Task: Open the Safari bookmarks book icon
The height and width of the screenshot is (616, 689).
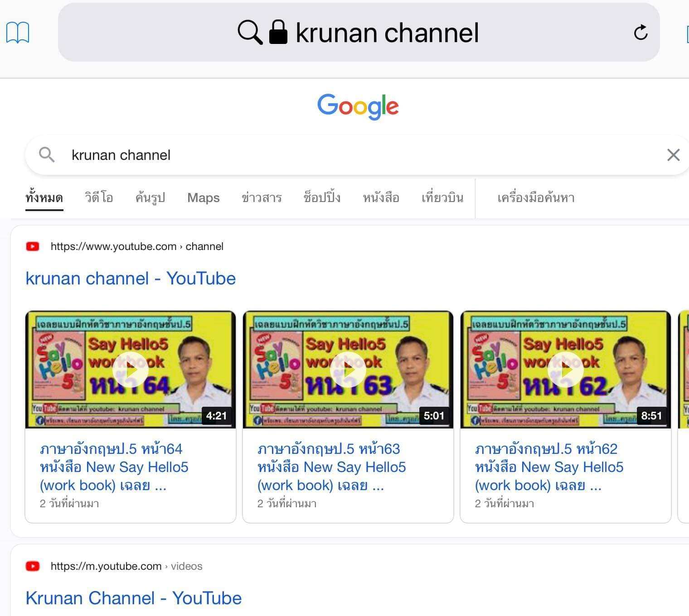Action: click(18, 33)
